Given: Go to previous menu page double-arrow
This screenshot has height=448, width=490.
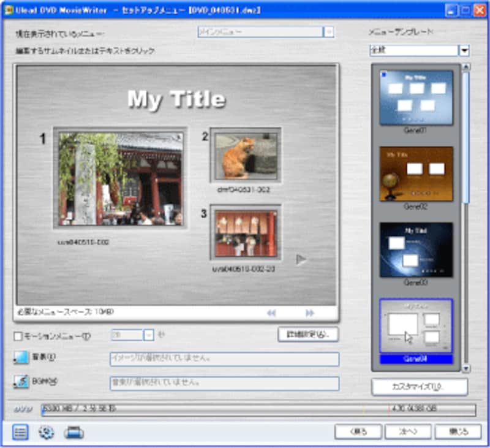Looking at the screenshot, I should (271, 313).
